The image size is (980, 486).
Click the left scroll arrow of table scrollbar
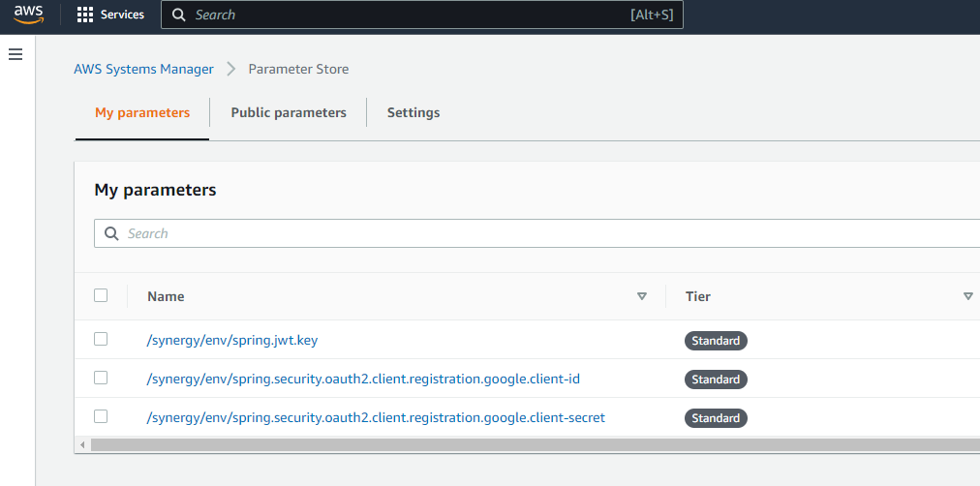[x=82, y=444]
